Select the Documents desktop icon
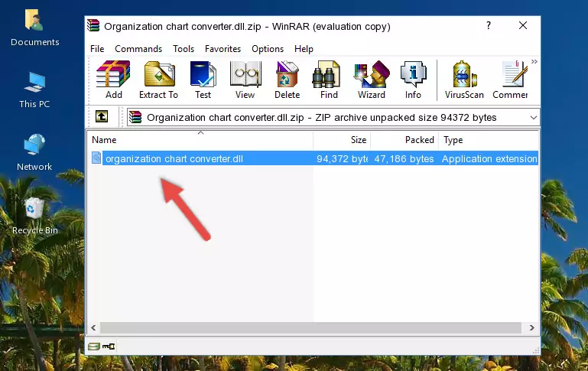Screen dimensions: 588x371 point(34,28)
